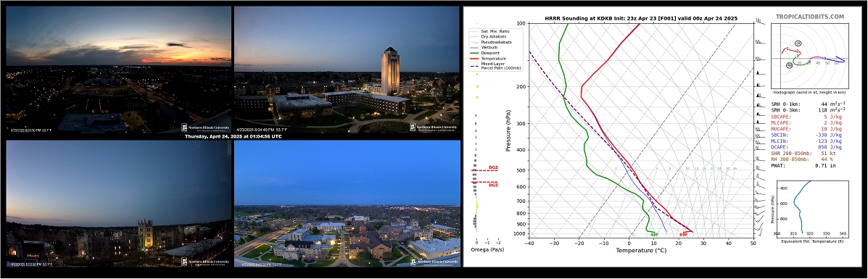The width and height of the screenshot is (868, 279).
Task: Click the red 69F surface temperature label
Action: click(684, 235)
